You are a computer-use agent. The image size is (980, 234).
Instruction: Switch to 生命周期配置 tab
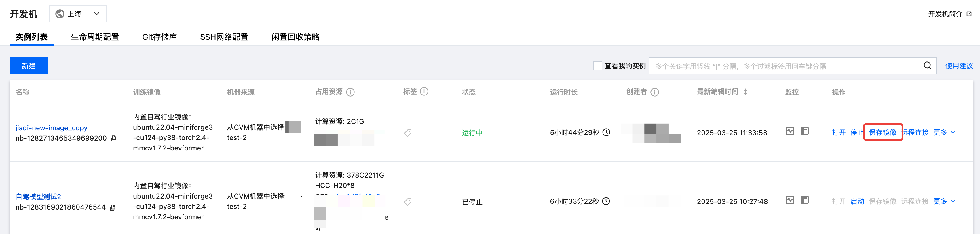tap(95, 37)
